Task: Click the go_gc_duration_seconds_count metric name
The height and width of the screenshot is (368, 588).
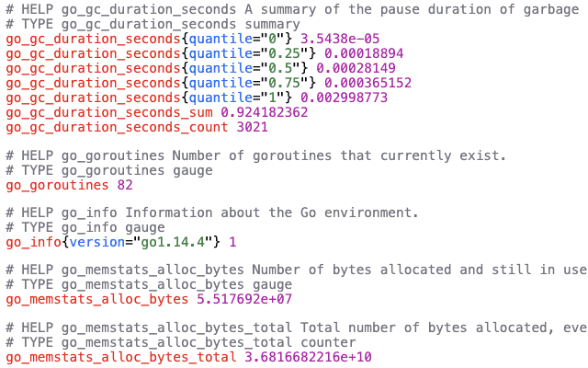Action: [x=116, y=127]
